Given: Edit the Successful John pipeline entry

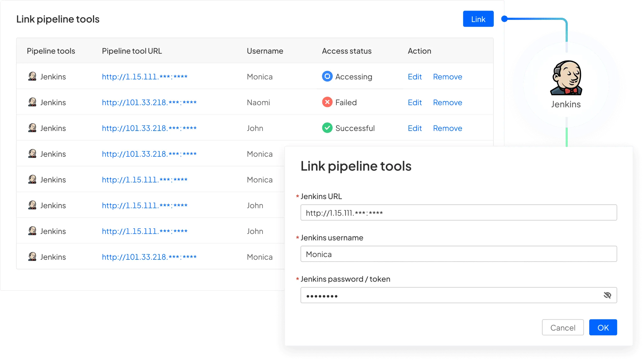Looking at the screenshot, I should tap(414, 128).
